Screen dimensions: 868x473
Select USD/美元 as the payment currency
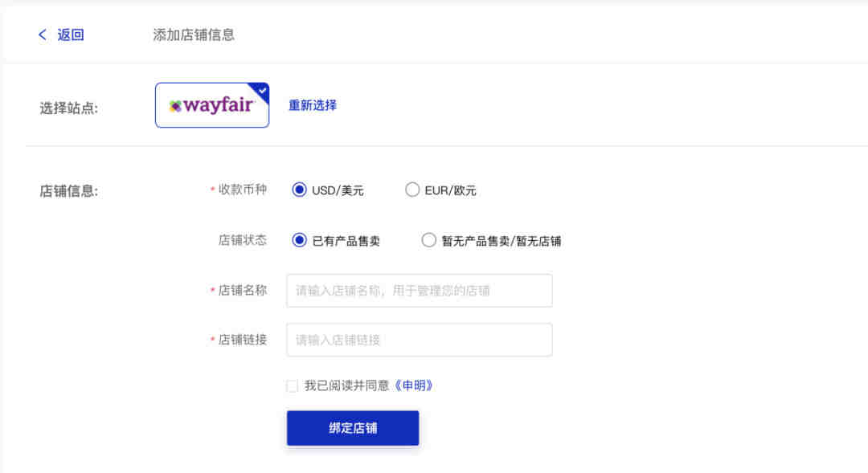coord(300,190)
